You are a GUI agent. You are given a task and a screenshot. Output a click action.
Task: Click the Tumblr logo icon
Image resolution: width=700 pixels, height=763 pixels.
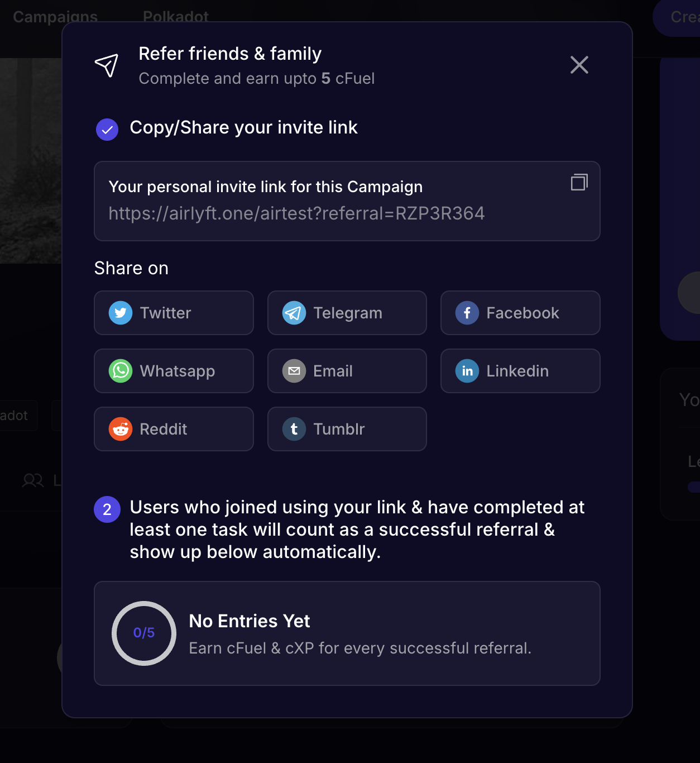point(294,429)
